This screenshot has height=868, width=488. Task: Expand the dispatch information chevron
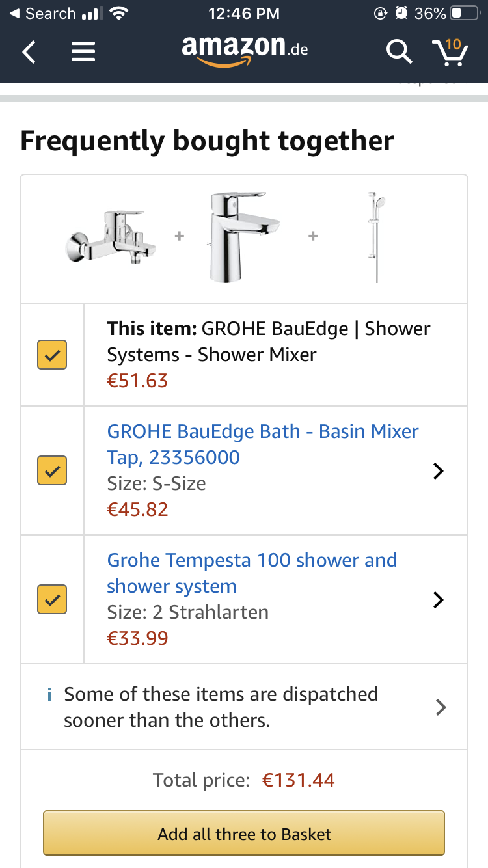coord(441,707)
